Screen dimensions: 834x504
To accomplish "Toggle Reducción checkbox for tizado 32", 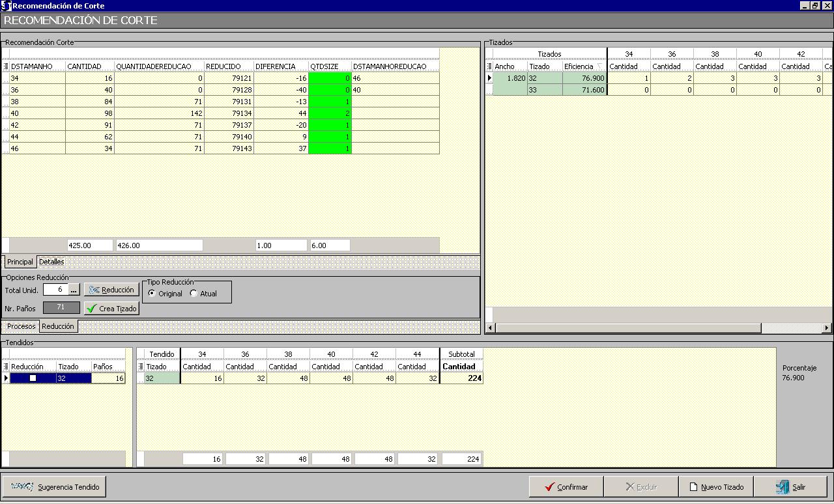I will pos(33,378).
